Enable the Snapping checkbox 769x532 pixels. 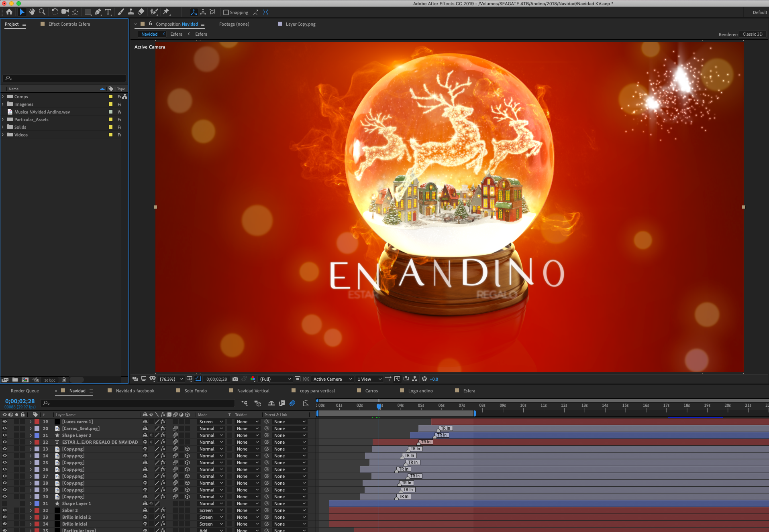226,12
